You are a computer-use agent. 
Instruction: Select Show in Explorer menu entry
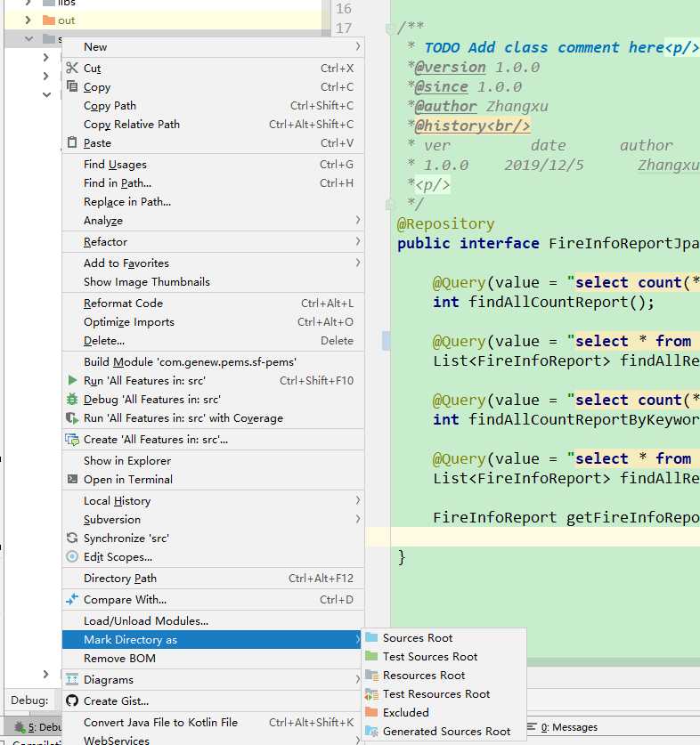(213, 460)
